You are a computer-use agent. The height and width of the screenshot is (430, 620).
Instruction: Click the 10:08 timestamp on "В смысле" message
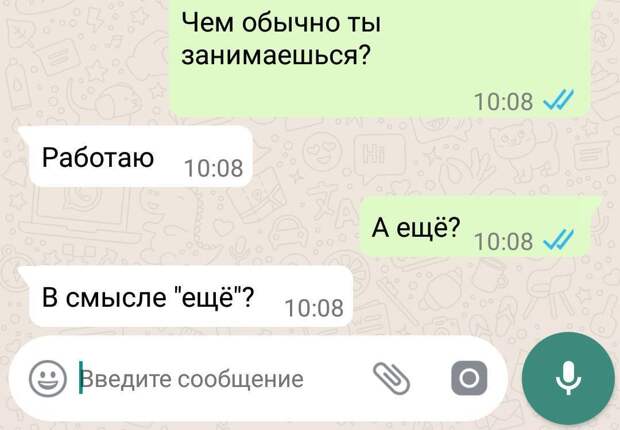[314, 308]
